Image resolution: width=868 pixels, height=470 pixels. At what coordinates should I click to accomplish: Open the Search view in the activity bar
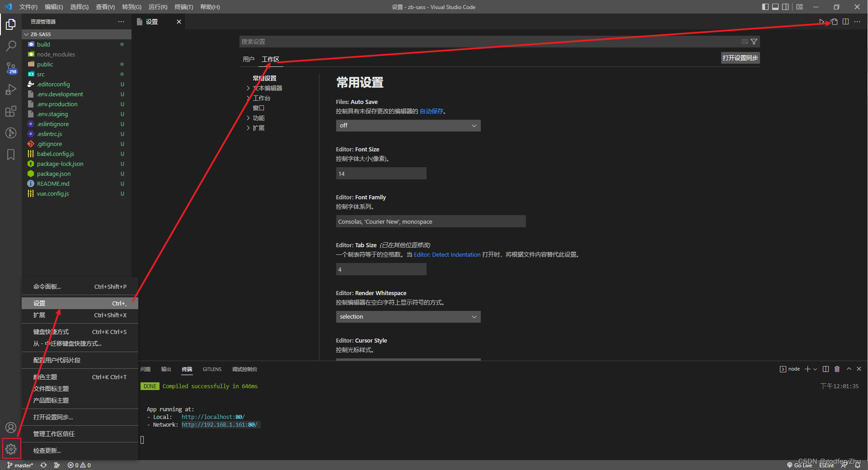(x=11, y=46)
